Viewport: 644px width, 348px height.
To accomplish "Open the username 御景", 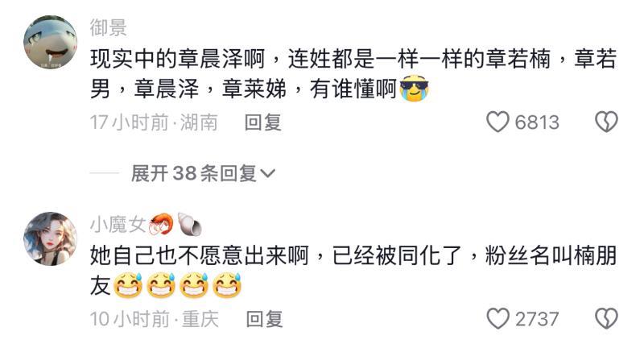I will pyautogui.click(x=109, y=28).
